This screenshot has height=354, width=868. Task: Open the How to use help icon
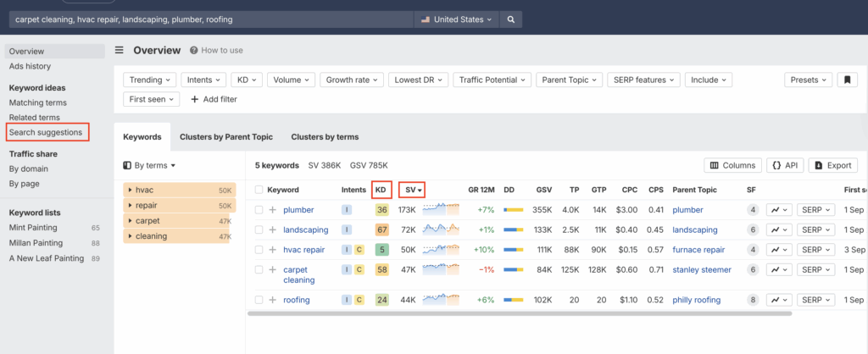(195, 51)
